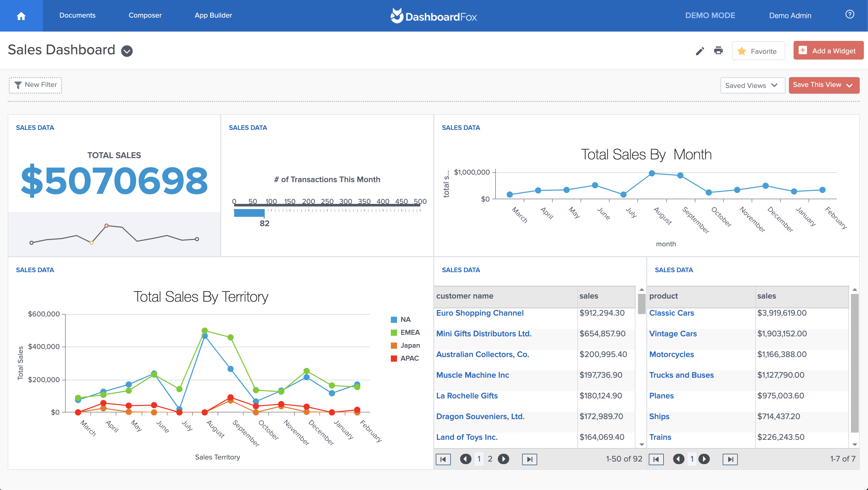Open the Save This View dropdown
The image size is (868, 490).
pos(824,85)
